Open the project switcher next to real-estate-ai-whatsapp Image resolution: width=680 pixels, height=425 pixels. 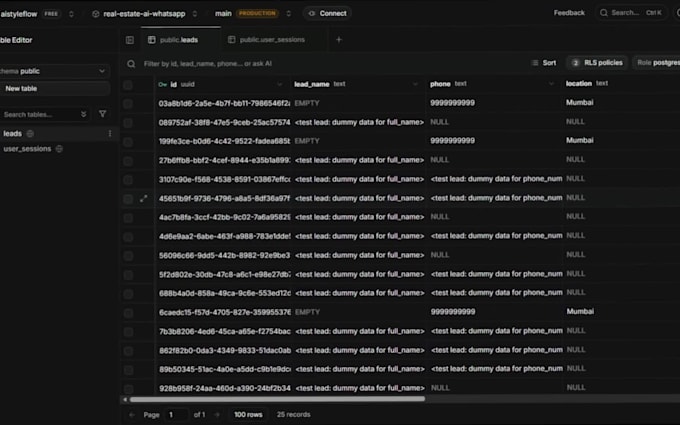[x=195, y=14]
